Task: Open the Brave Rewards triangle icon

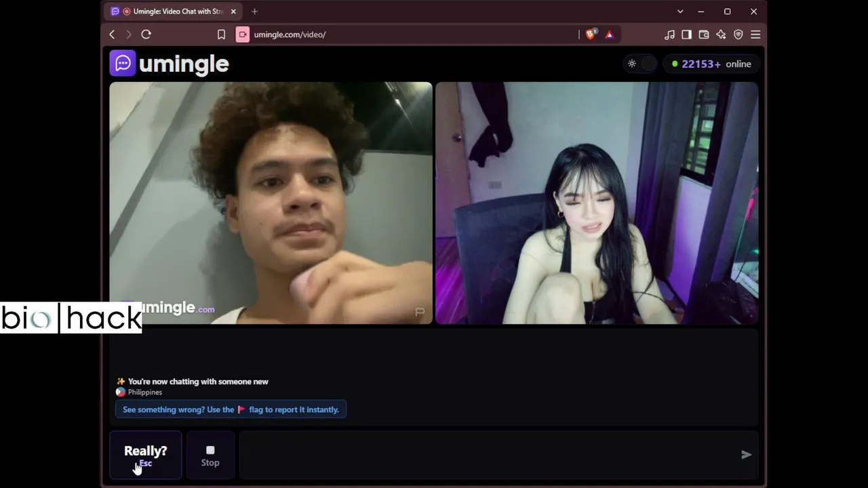Action: tap(609, 35)
